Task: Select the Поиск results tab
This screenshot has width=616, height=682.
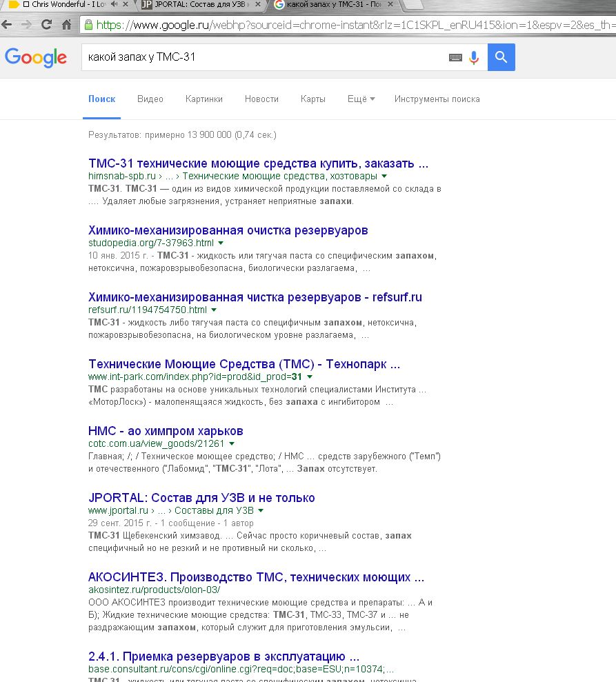Action: 102,99
